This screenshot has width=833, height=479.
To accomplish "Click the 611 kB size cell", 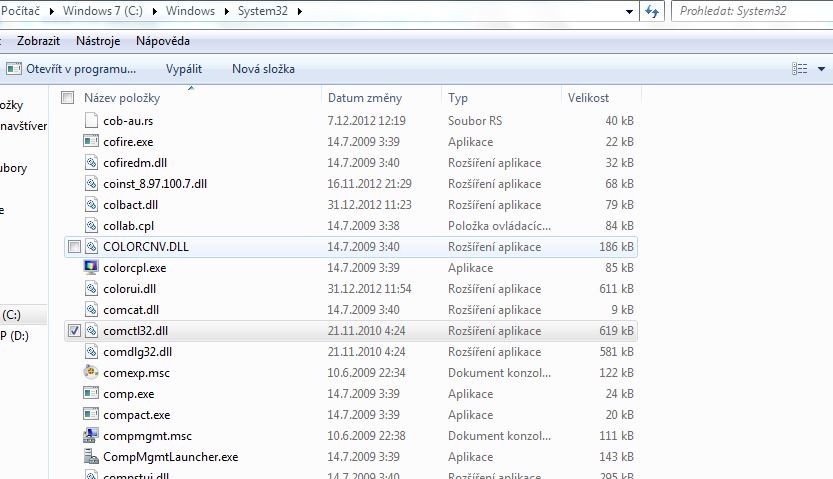I will 616,289.
